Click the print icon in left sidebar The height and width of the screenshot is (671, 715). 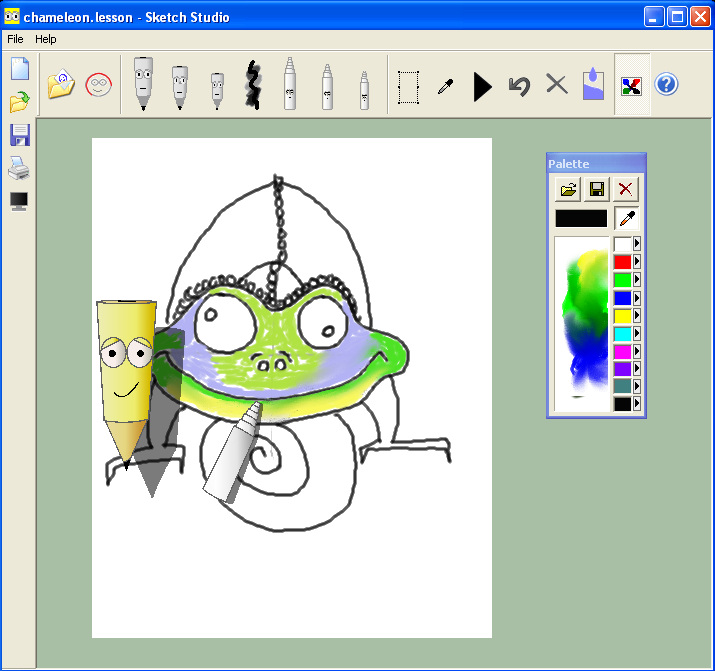19,168
